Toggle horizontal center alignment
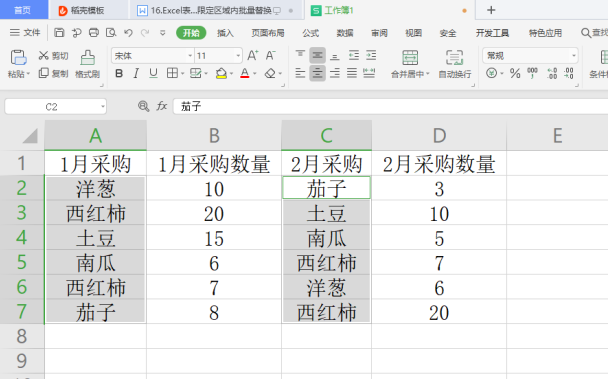 (x=317, y=73)
